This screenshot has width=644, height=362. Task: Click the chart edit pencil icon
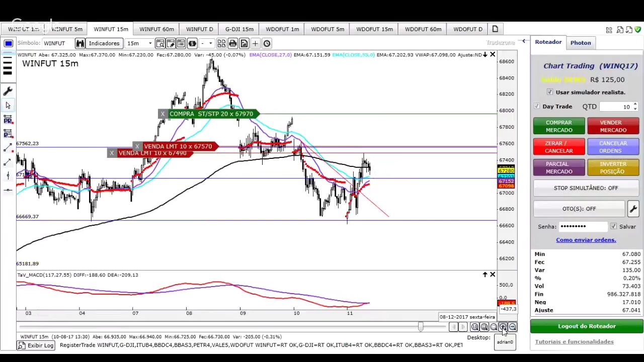[171, 43]
